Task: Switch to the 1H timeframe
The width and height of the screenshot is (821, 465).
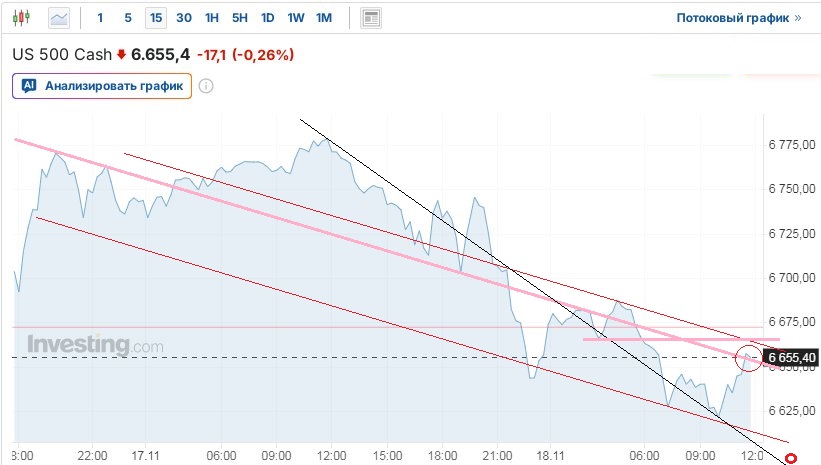Action: pos(212,18)
